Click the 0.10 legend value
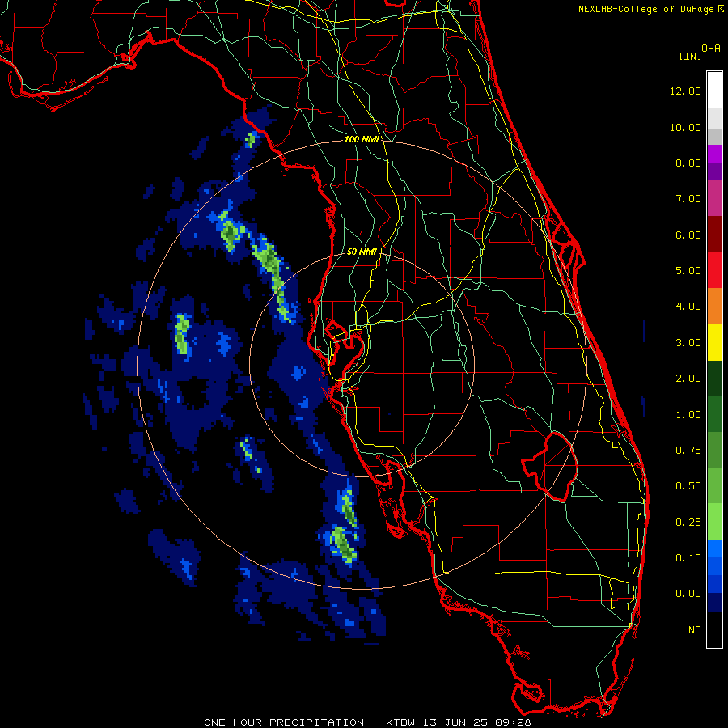This screenshot has height=728, width=728. point(688,558)
